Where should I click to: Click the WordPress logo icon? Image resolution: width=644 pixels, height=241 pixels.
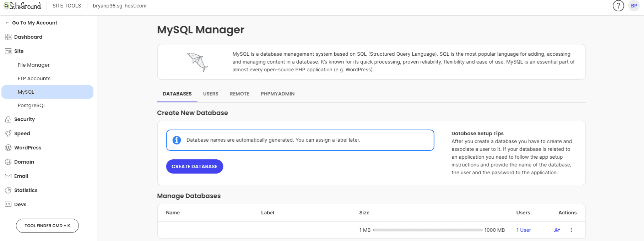pos(8,148)
